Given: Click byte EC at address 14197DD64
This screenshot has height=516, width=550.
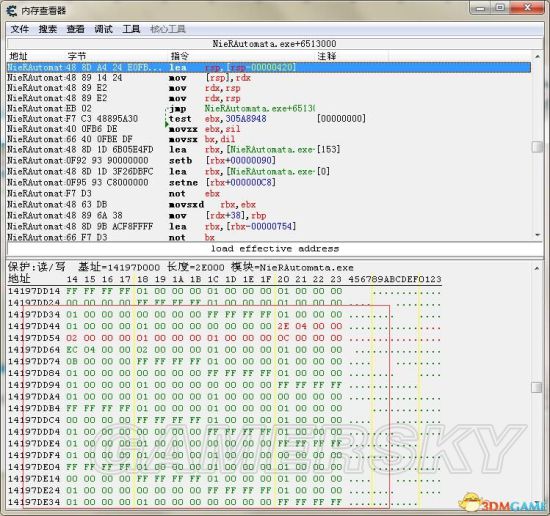Looking at the screenshot, I should [x=72, y=350].
